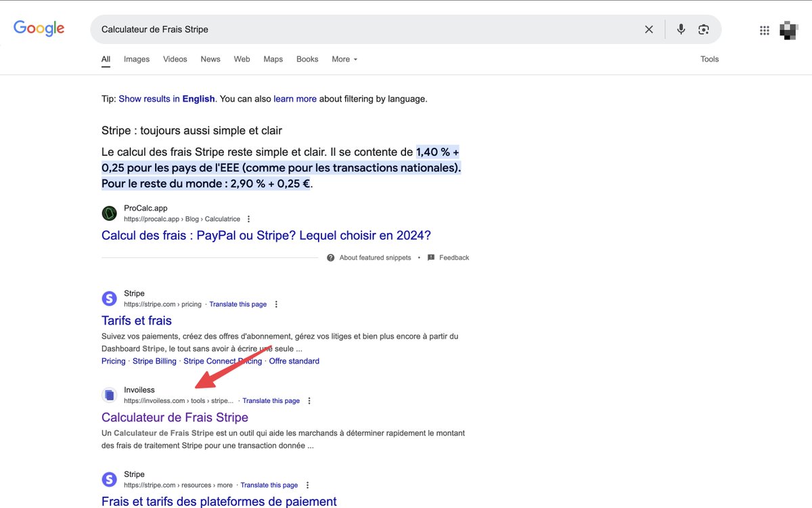Click Stripe favicon beside Tarifs et frais result
The width and height of the screenshot is (812, 508).
pos(109,299)
